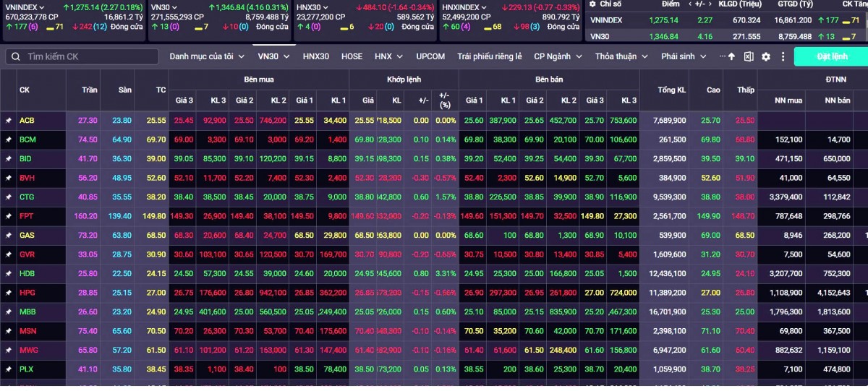
Task: Click the pin icon beside GAS
Action: (9, 236)
